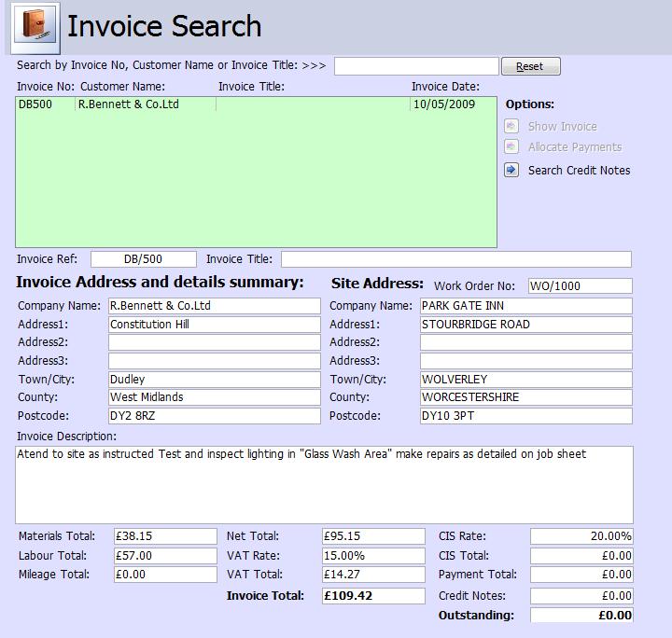Click site Company Name field PARK GATE INN
The width and height of the screenshot is (672, 638).
(x=525, y=306)
